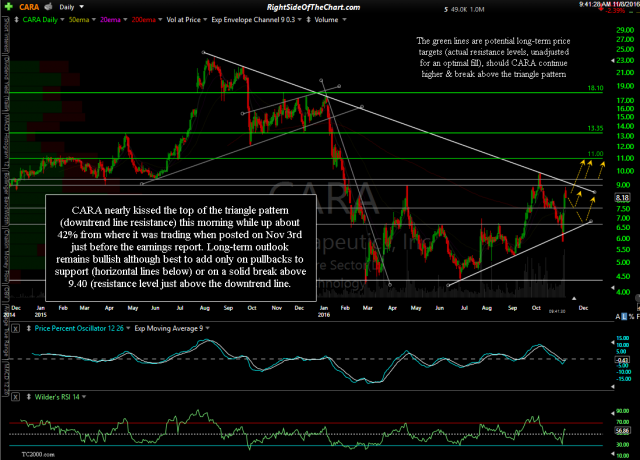Viewport: 640px width, 460px height.
Task: Select the A arithmetic scale toggle
Action: (x=618, y=317)
